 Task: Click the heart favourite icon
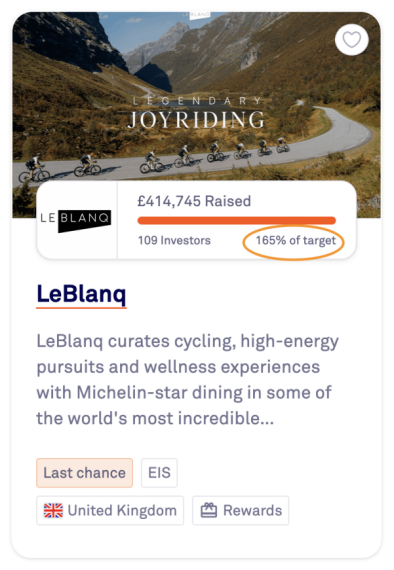351,40
